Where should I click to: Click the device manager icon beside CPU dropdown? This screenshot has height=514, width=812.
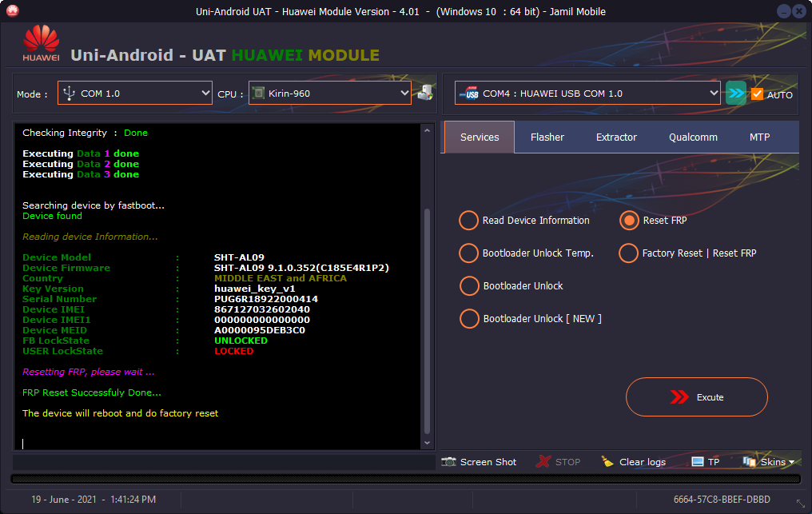[425, 94]
